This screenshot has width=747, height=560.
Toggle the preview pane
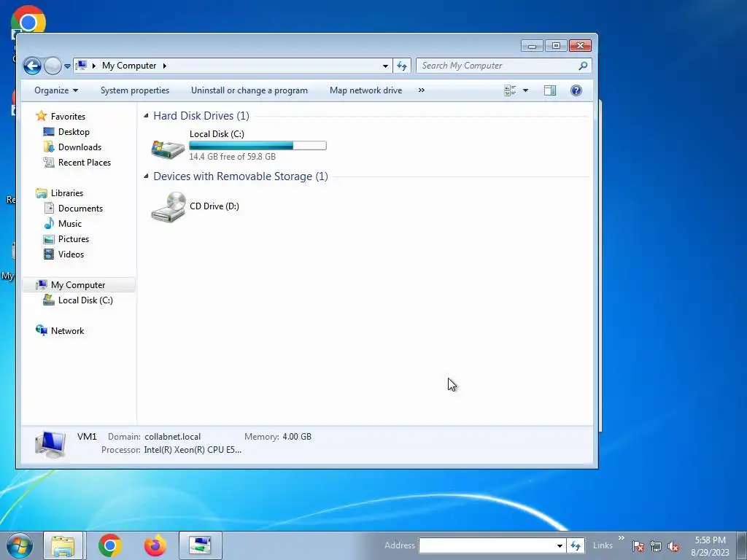tap(550, 90)
